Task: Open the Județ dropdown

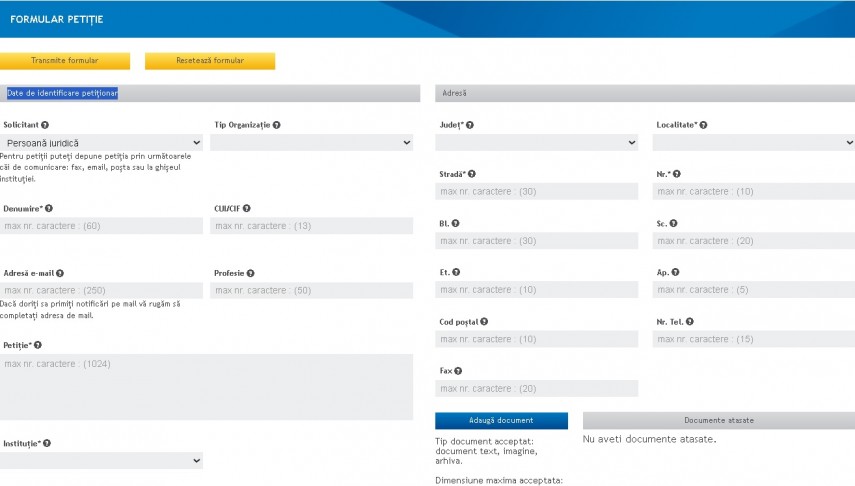Action: click(537, 143)
